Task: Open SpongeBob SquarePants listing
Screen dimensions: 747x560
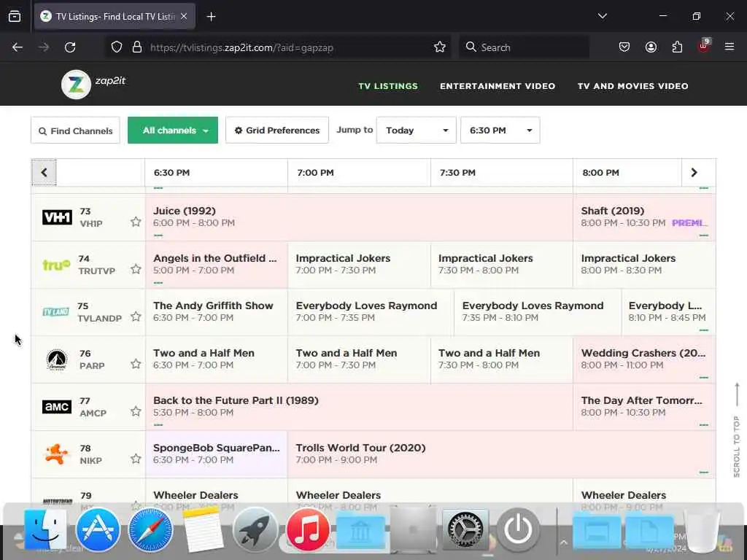Action: 216,454
